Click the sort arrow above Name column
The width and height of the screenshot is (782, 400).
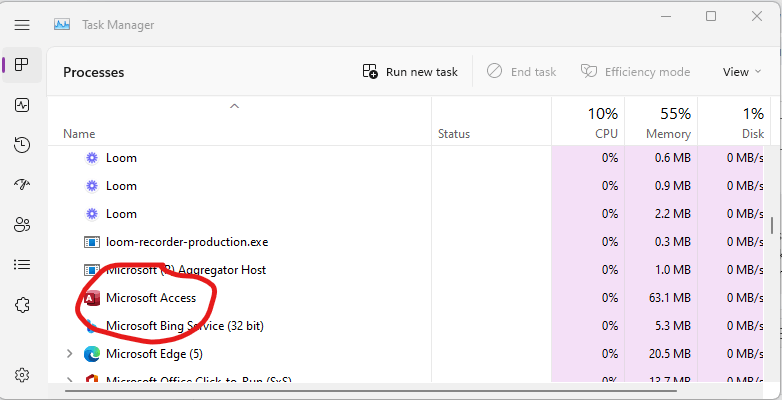234,106
